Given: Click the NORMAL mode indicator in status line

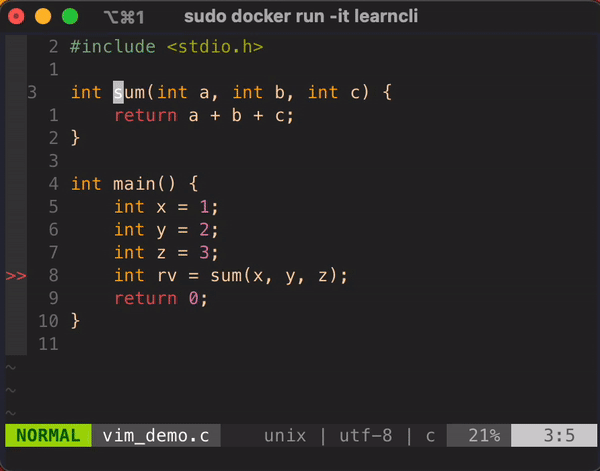Looking at the screenshot, I should coord(48,435).
